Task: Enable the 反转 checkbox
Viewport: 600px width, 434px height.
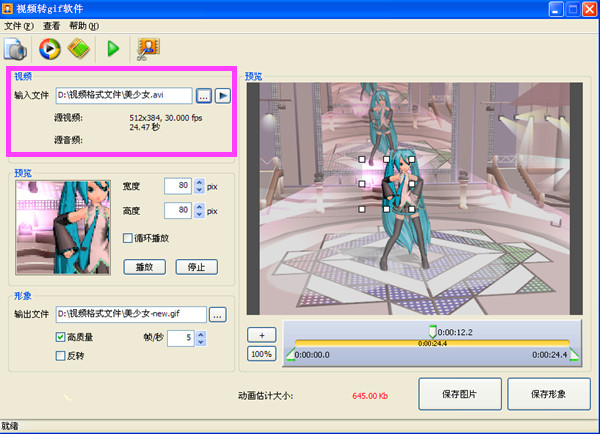Action: 60,356
